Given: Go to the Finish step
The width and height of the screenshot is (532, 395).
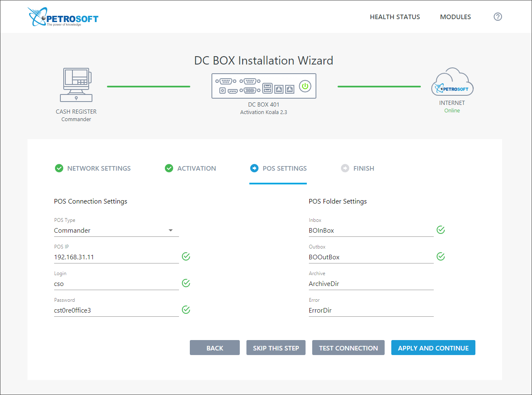Looking at the screenshot, I should (358, 168).
